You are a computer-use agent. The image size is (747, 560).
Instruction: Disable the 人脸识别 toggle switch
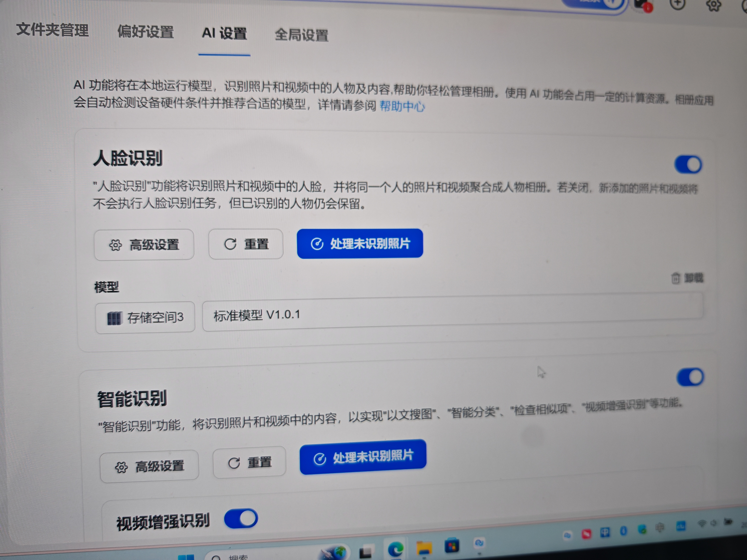tap(688, 165)
